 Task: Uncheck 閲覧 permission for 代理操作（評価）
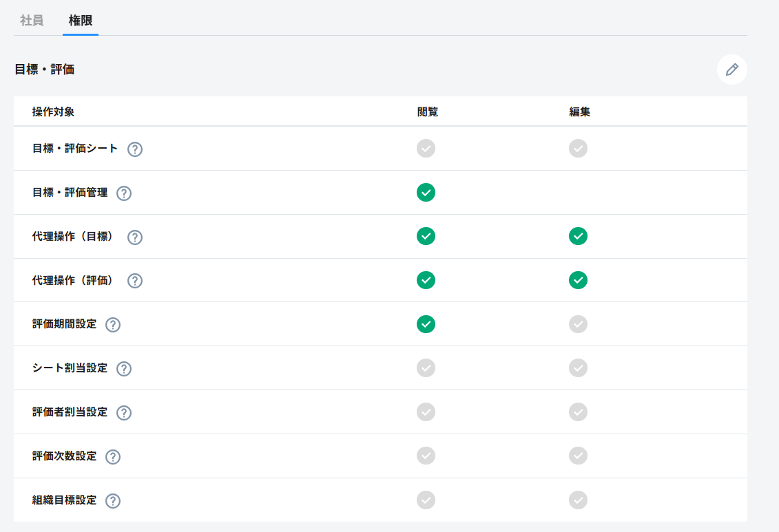(426, 280)
